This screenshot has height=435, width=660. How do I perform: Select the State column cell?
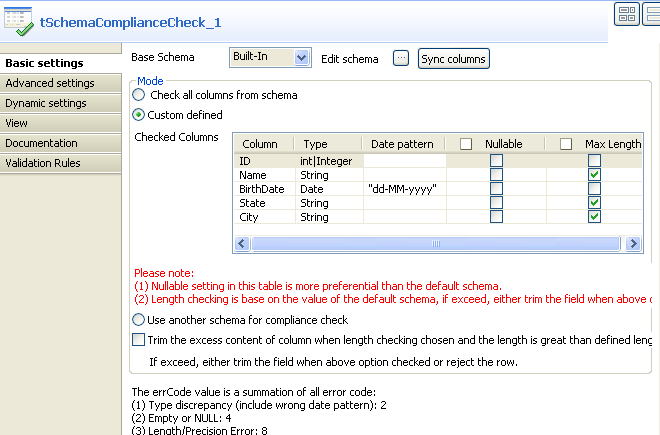265,203
